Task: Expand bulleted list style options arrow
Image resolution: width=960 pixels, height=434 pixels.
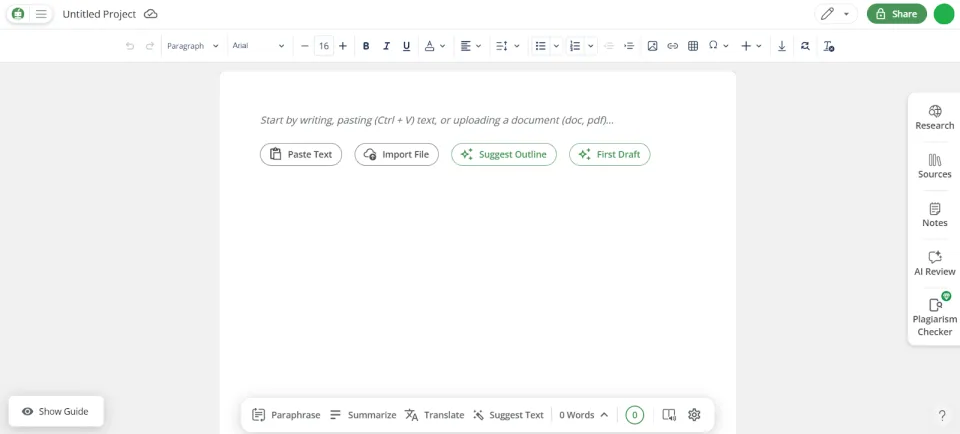Action: pyautogui.click(x=557, y=46)
